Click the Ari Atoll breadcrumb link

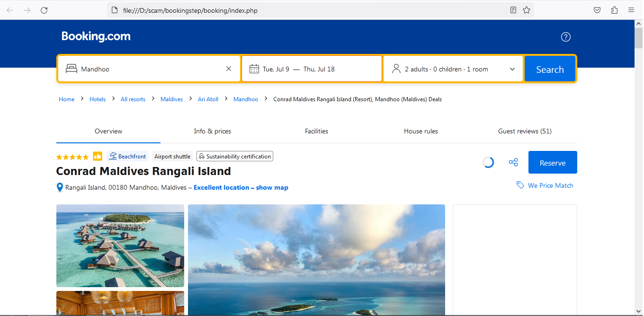point(208,99)
